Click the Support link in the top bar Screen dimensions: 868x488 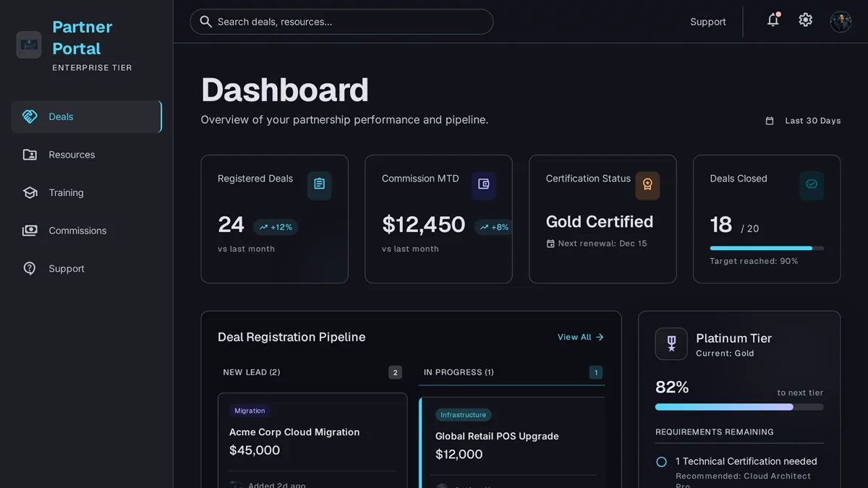(708, 22)
